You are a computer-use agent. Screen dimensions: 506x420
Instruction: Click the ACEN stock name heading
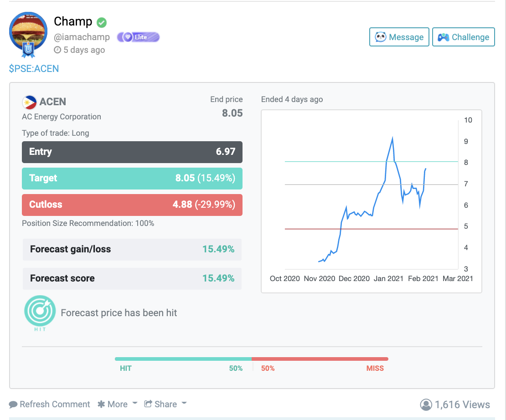pos(52,102)
